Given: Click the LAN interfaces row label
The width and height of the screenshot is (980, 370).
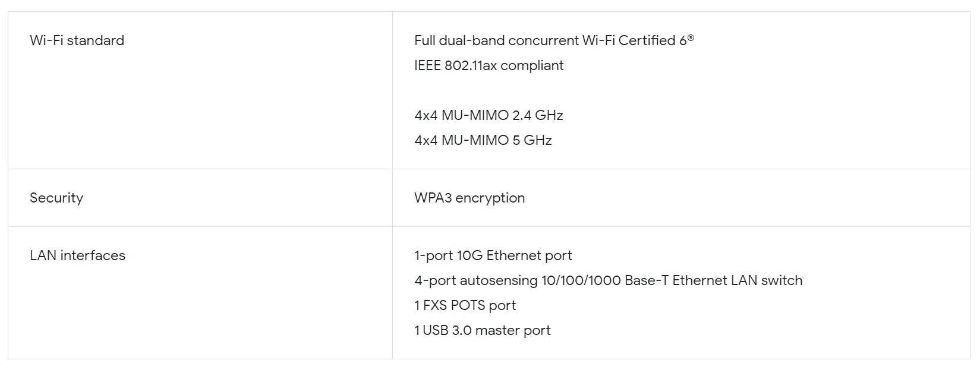Looking at the screenshot, I should pos(77,255).
